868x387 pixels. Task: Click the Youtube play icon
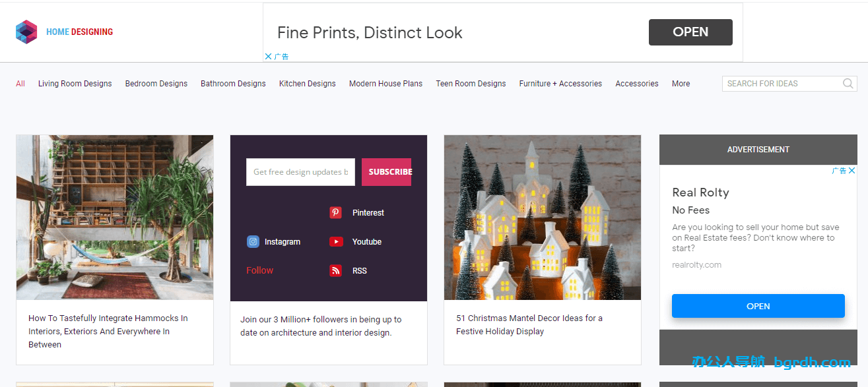click(336, 242)
